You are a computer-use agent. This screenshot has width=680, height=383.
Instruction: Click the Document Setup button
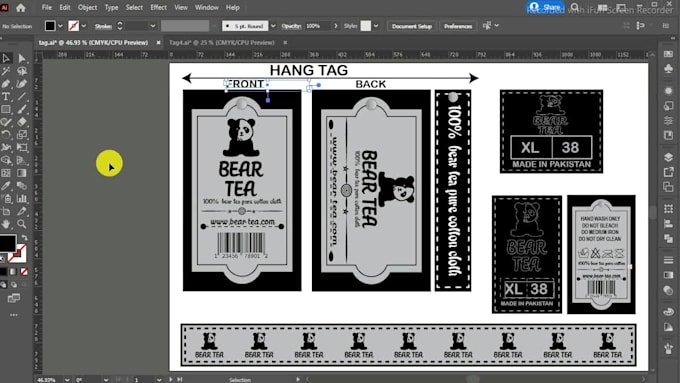[412, 26]
